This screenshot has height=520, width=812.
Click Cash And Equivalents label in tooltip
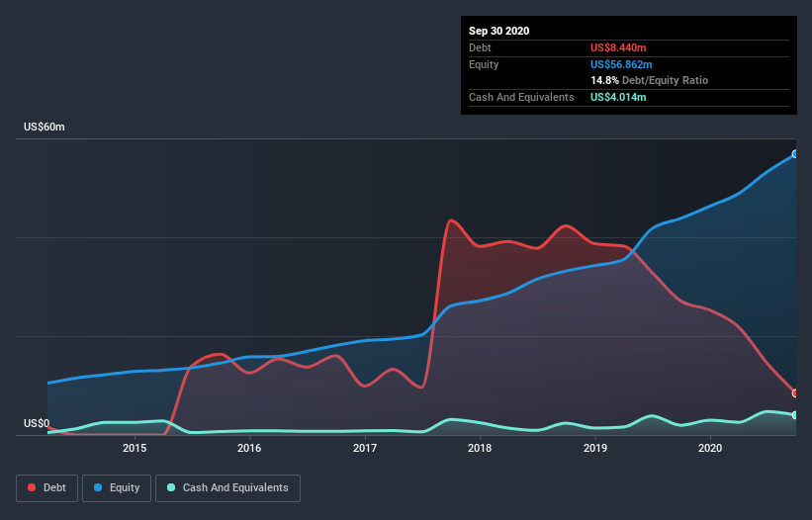click(521, 97)
